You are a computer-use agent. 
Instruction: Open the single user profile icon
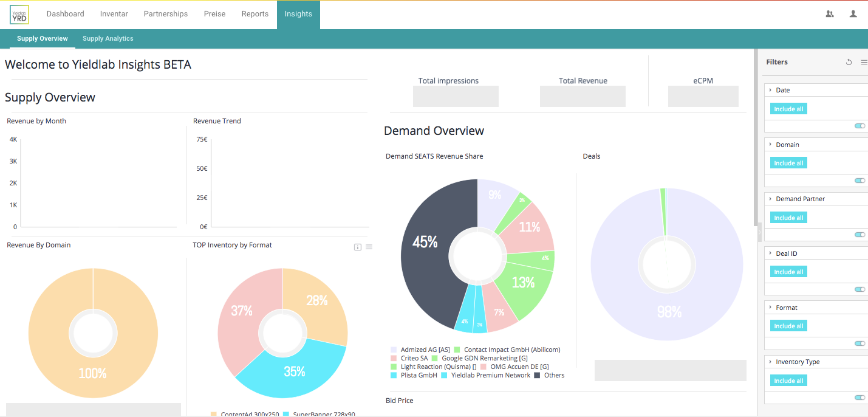[x=853, y=14]
